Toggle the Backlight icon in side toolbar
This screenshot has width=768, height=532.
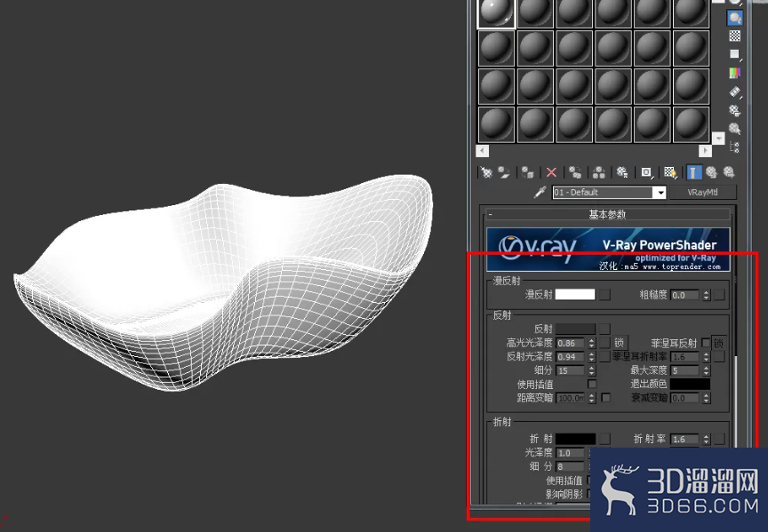coord(735,18)
